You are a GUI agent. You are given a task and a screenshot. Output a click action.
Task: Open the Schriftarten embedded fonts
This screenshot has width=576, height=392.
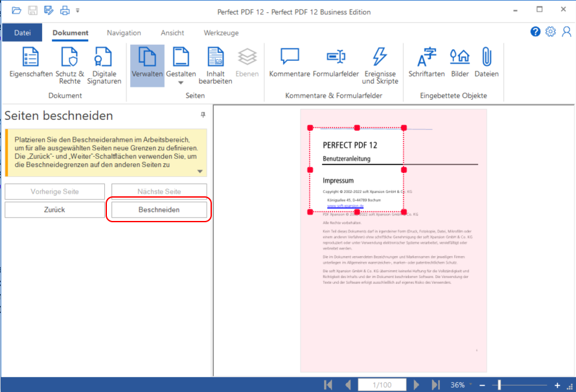426,65
